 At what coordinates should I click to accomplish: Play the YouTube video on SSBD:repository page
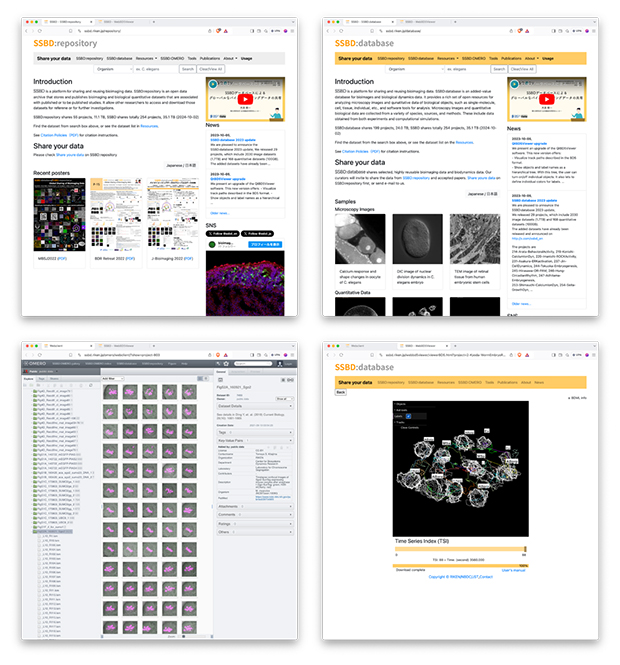(245, 100)
